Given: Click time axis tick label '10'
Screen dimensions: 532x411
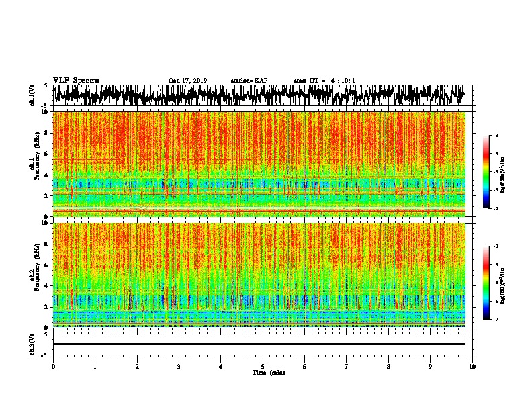Looking at the screenshot, I should [x=472, y=367].
